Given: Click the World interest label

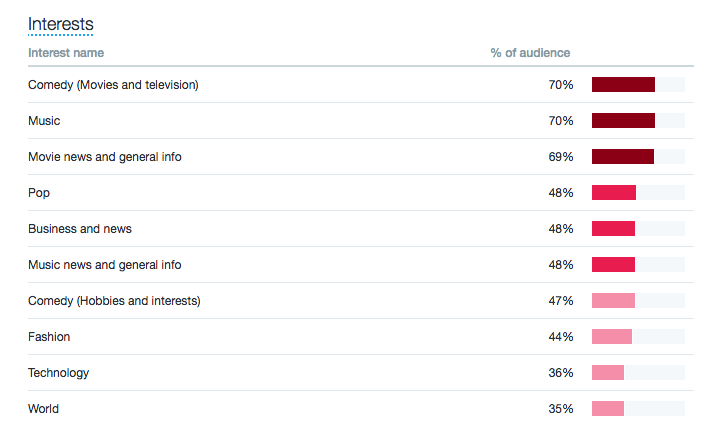Looking at the screenshot, I should click(x=43, y=409).
